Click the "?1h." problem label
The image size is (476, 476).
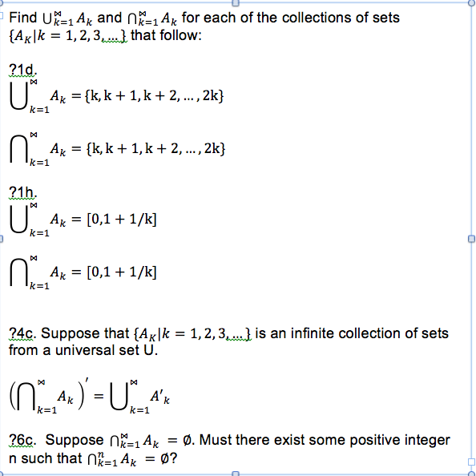[22, 192]
